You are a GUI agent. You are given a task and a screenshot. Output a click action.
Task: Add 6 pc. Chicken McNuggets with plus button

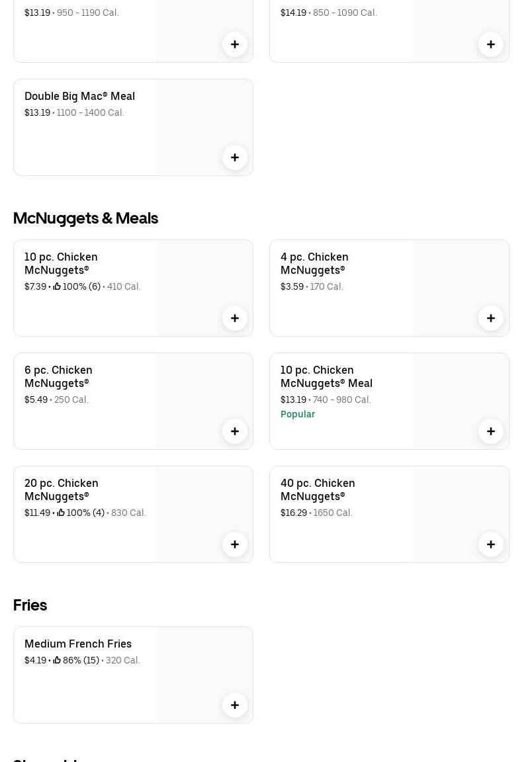(235, 431)
